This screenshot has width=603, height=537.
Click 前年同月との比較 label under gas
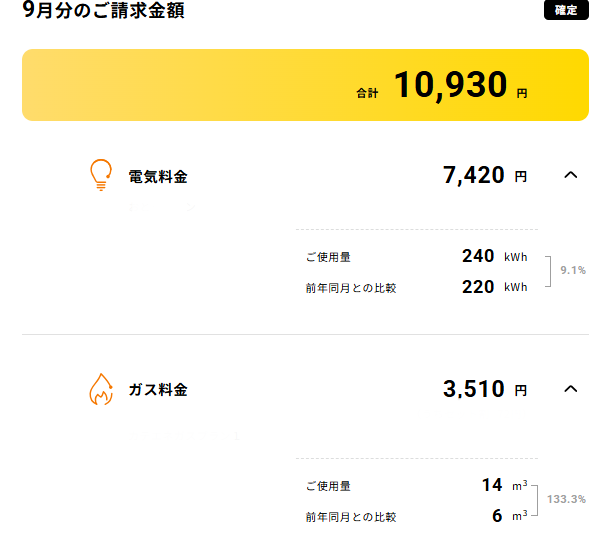(x=351, y=517)
